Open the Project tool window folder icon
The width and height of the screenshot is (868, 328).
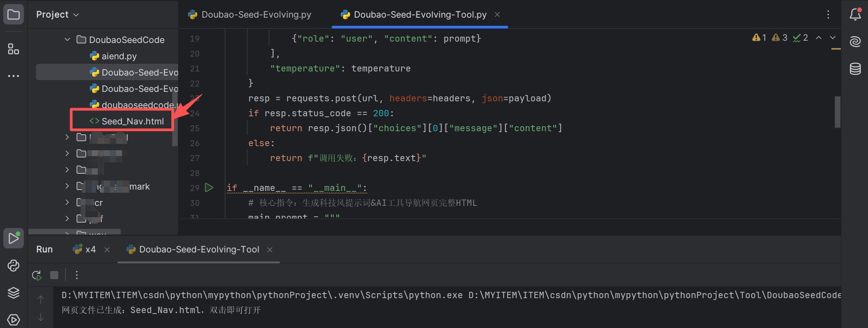(14, 14)
